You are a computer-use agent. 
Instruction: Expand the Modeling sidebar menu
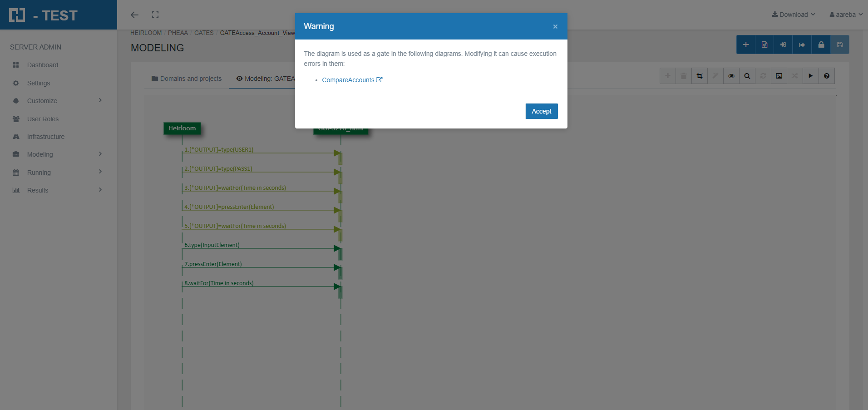point(58,154)
